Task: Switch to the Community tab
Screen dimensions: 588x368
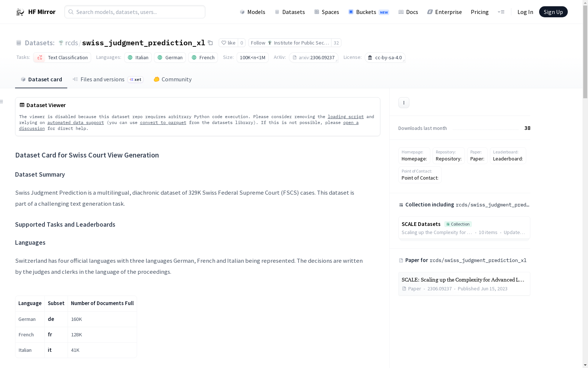Action: [x=172, y=79]
